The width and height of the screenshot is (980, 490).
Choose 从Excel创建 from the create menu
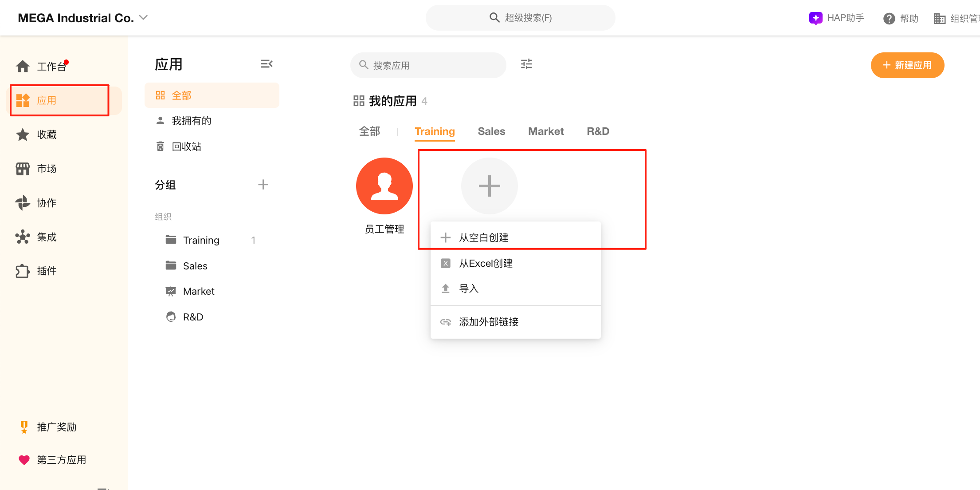pyautogui.click(x=486, y=263)
